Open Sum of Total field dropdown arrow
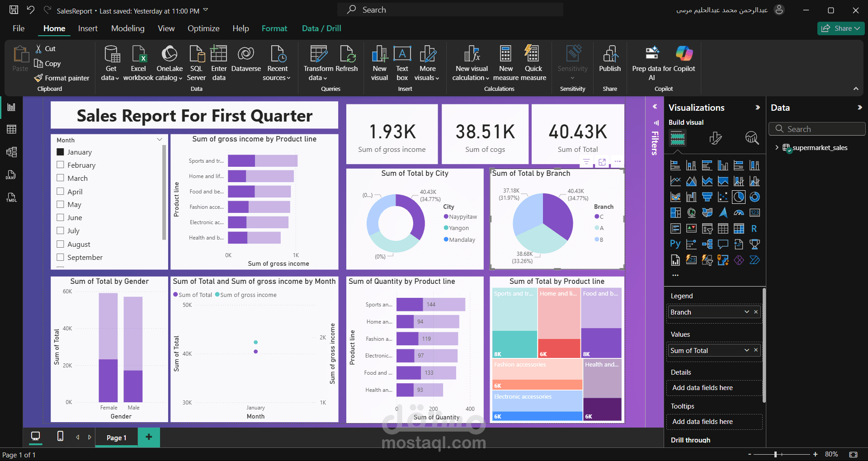The image size is (868, 461). (747, 350)
